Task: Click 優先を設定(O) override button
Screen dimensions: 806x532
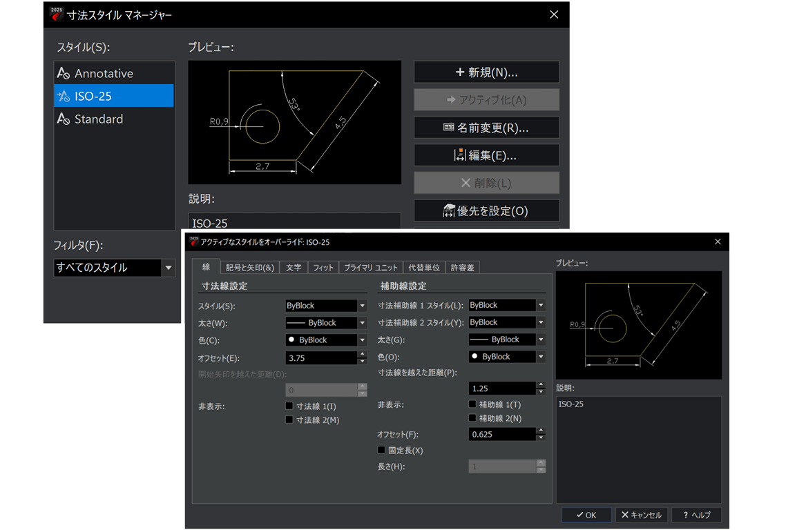Action: [486, 210]
